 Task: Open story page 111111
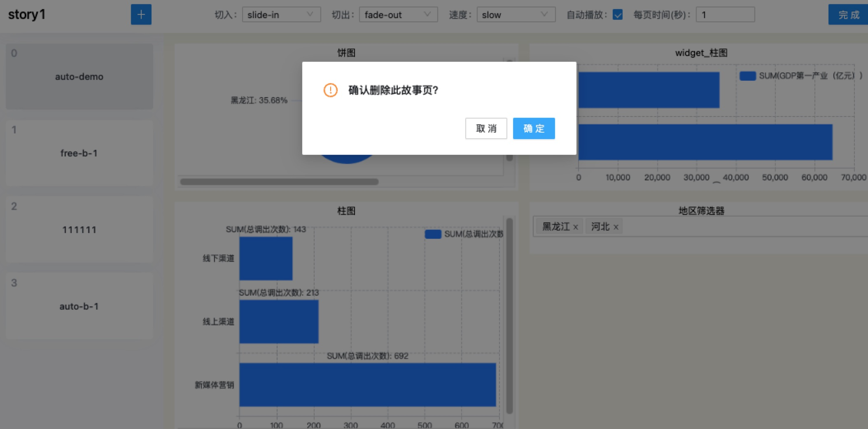[79, 230]
